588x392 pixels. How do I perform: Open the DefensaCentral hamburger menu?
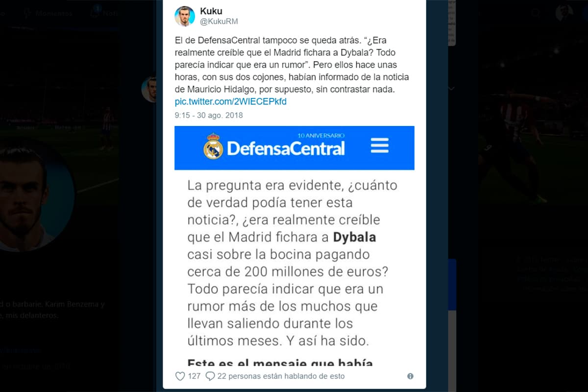pyautogui.click(x=379, y=146)
